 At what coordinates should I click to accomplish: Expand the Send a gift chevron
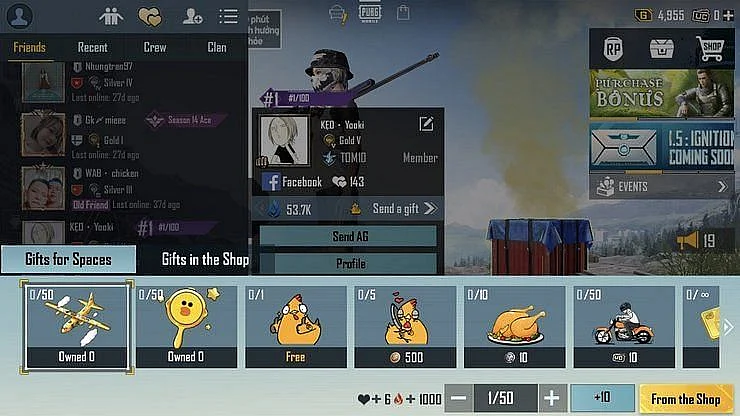(x=430, y=208)
